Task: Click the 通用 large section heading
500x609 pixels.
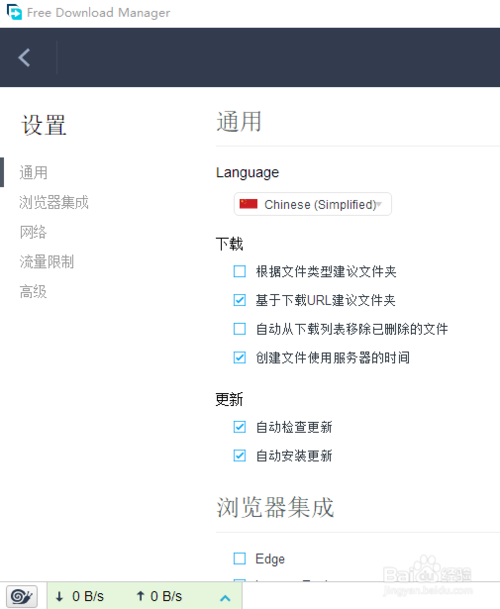Action: [239, 121]
